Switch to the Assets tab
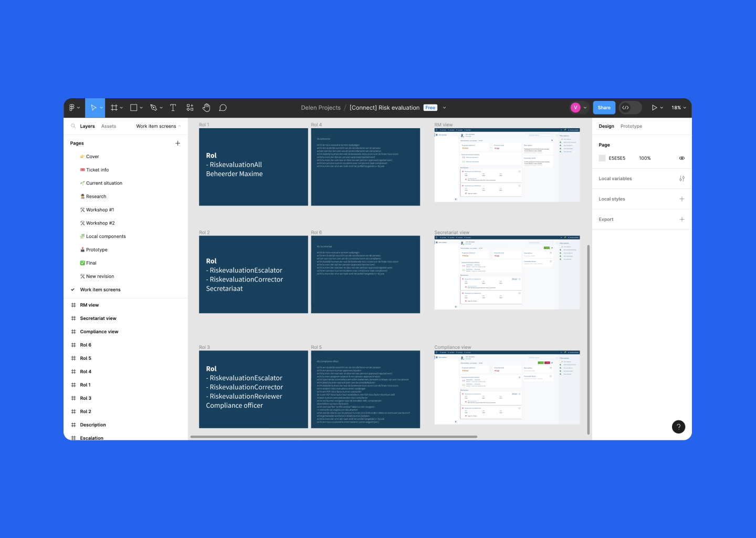This screenshot has height=538, width=756. (109, 126)
